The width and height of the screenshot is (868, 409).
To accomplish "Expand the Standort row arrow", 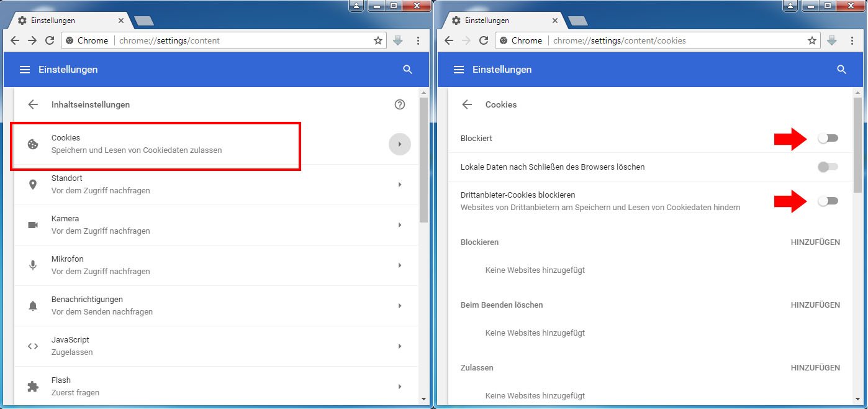I will [400, 185].
